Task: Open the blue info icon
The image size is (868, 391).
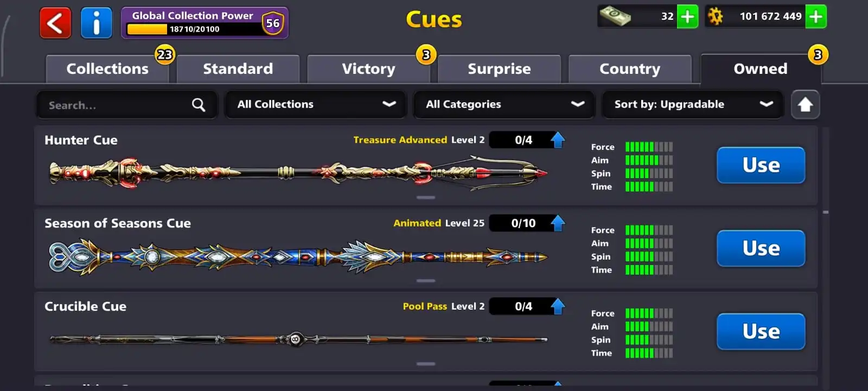Action: (x=97, y=23)
